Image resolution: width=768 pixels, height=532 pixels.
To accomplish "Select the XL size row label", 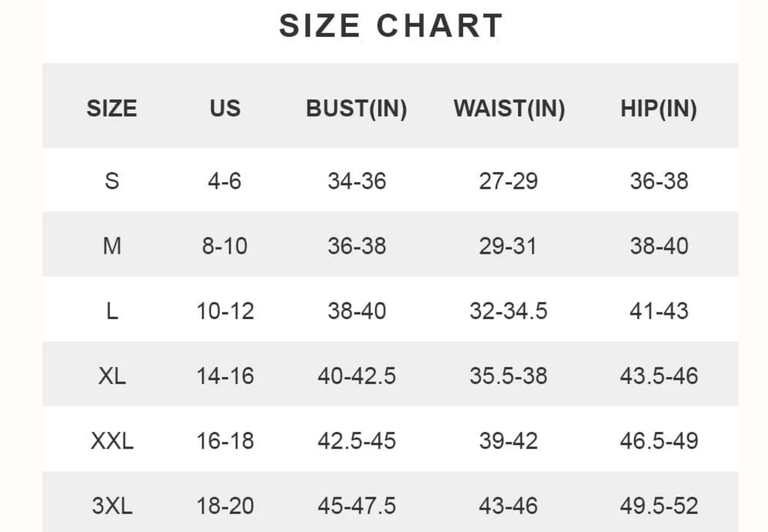I will (x=112, y=376).
